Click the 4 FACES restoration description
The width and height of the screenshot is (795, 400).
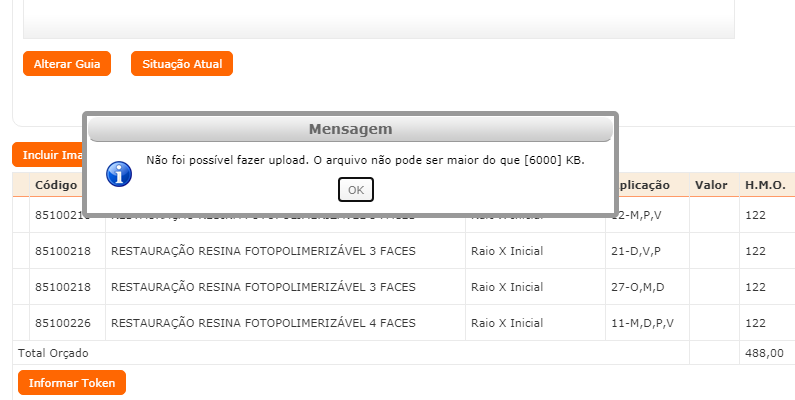(x=263, y=323)
